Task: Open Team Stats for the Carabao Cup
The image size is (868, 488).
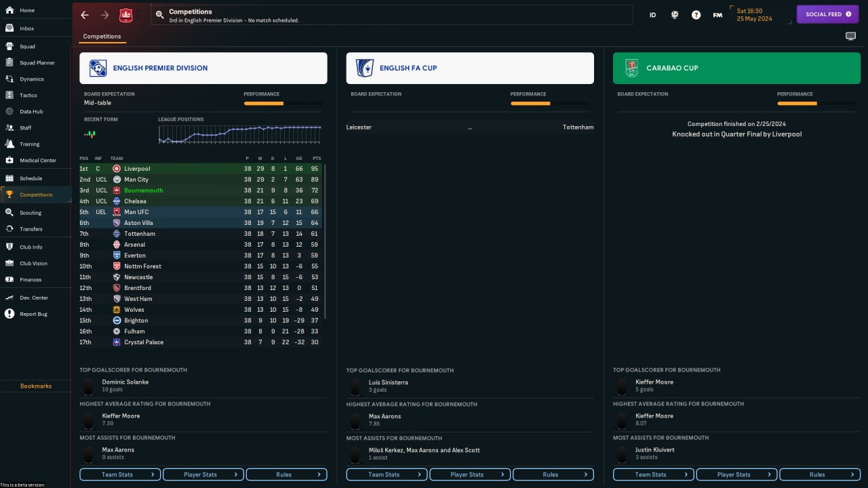Action: (x=654, y=474)
